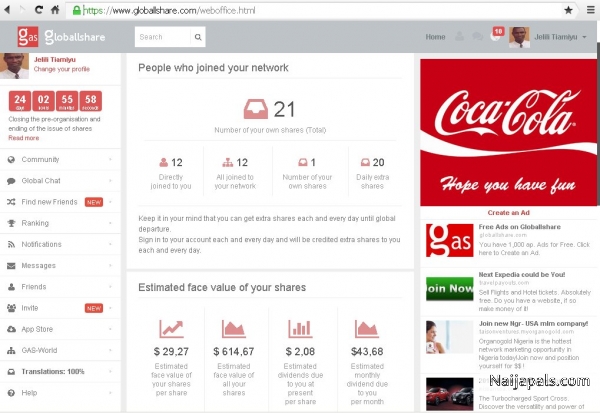Click the cars ad thumbnail

pyautogui.click(x=450, y=393)
